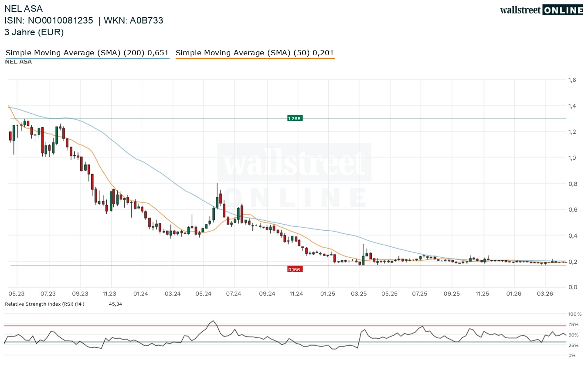Viewport: 588px width, 367px height.
Task: Select the 07.24 date on the x-axis
Action: click(234, 294)
